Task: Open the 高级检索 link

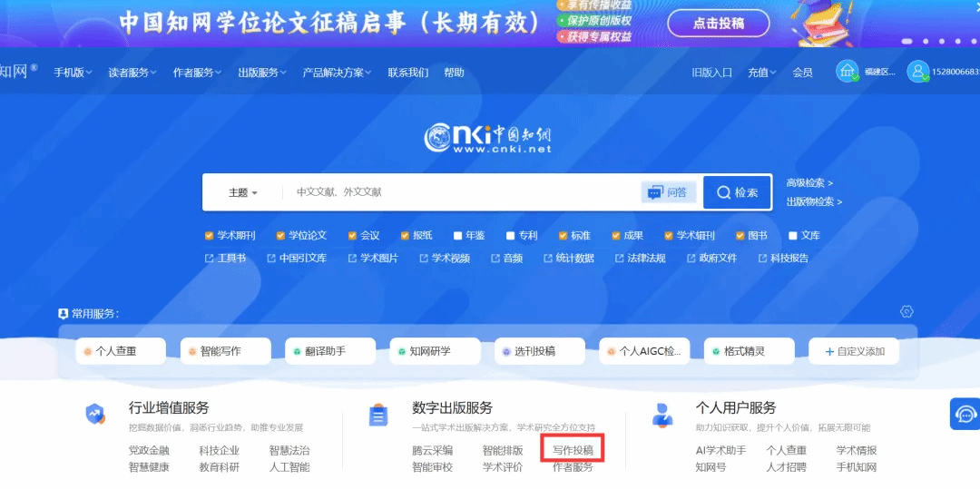Action: coord(809,183)
